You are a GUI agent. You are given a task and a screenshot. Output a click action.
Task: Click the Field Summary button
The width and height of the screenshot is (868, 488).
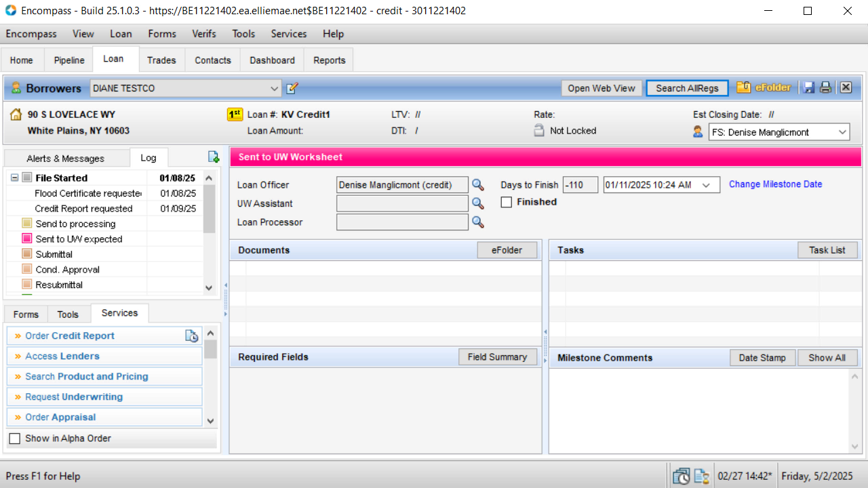(x=497, y=357)
